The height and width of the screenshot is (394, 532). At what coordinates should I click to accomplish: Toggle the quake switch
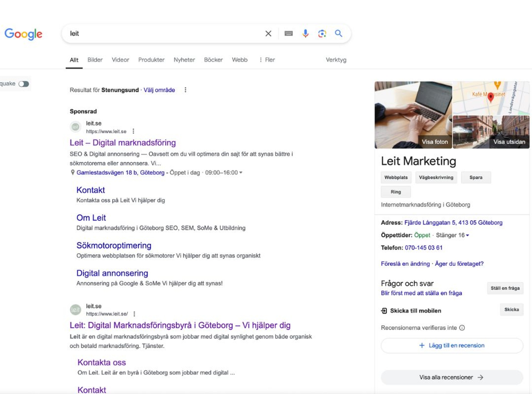[24, 84]
